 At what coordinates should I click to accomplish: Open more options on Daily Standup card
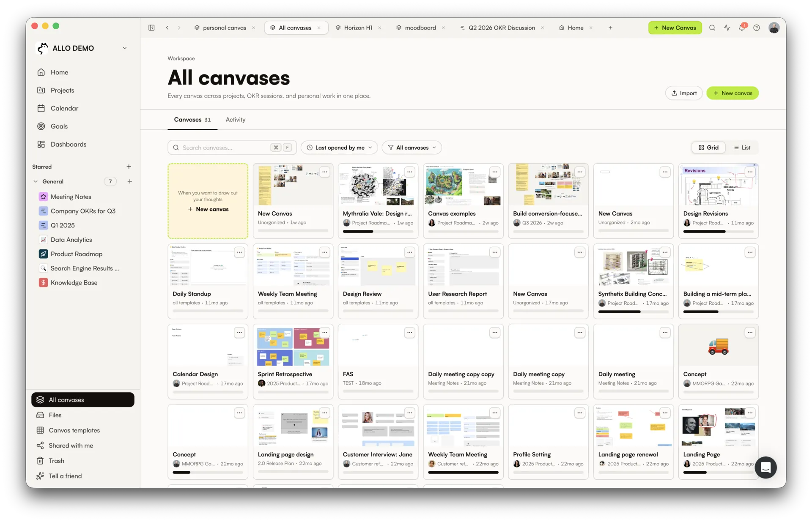(x=239, y=252)
